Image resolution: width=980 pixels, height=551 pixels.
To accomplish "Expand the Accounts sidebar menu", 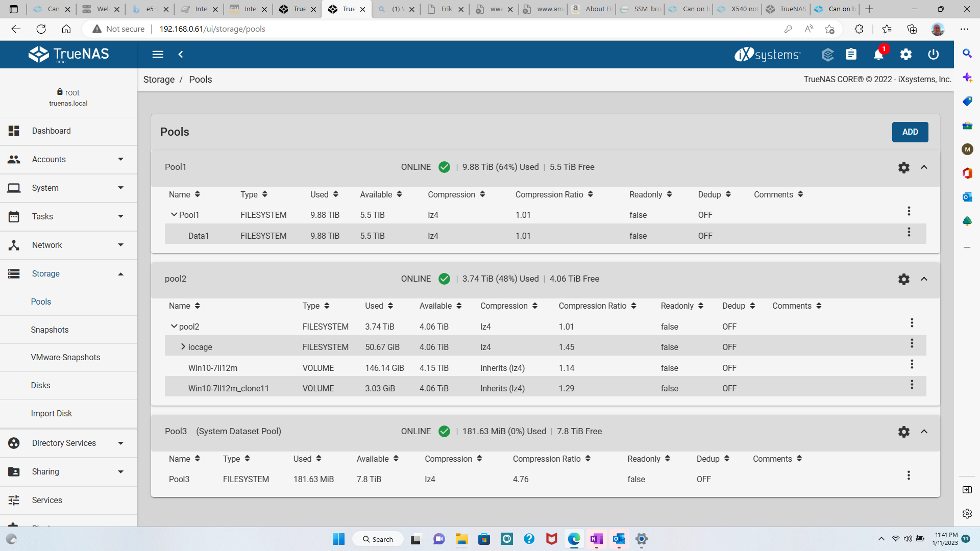I will tap(68, 160).
